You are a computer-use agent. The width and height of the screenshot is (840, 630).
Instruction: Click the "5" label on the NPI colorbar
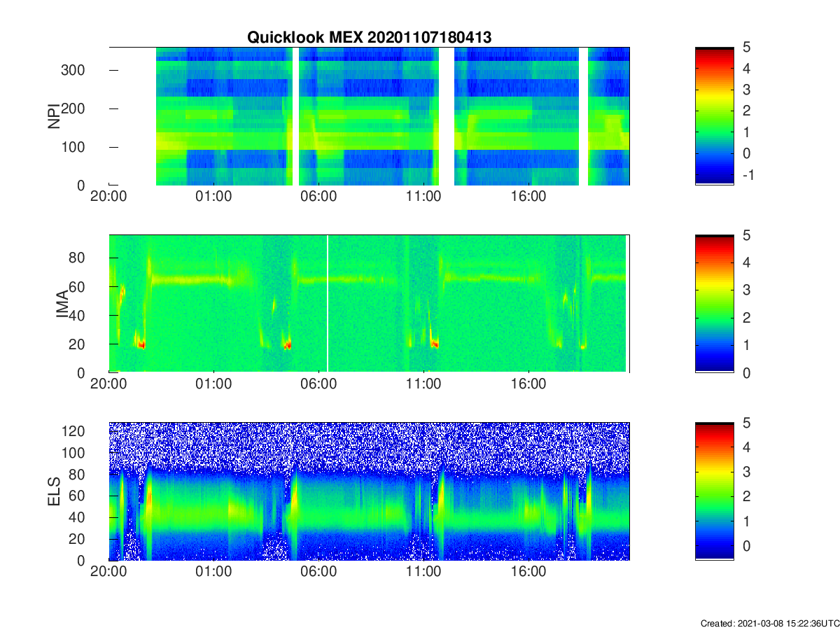point(747,48)
